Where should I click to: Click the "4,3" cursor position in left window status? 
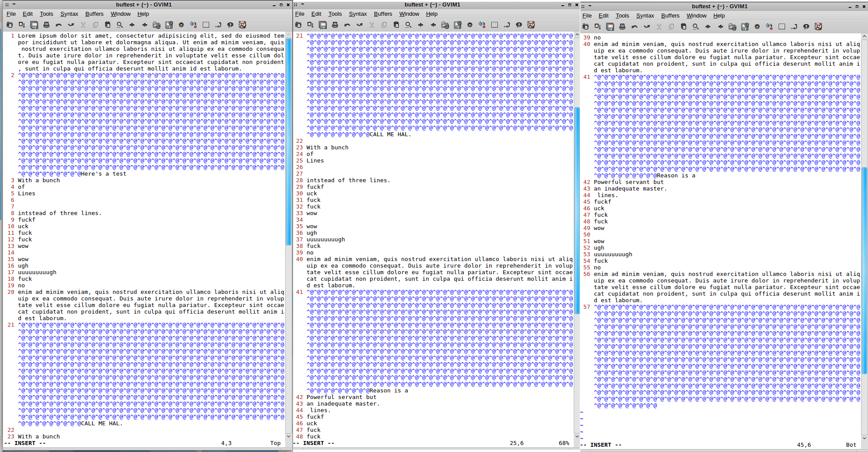226,443
